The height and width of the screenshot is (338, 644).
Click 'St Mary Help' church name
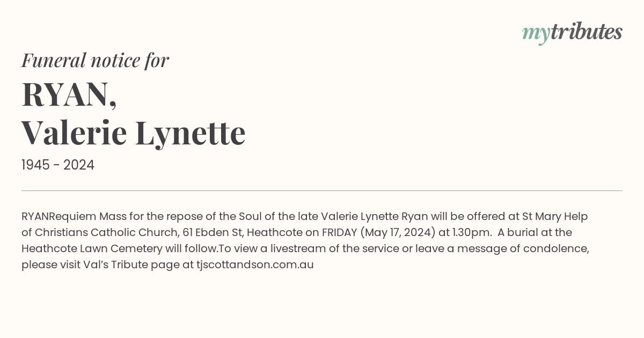point(555,216)
